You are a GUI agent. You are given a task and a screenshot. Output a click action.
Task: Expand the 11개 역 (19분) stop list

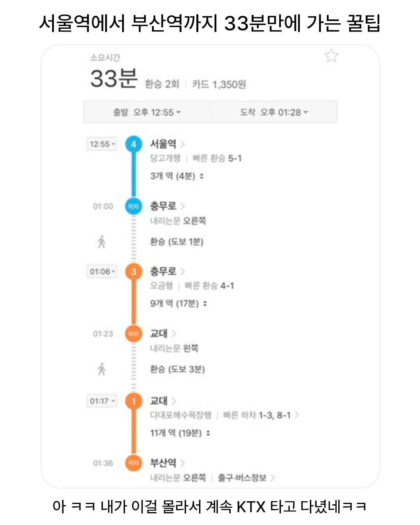point(180,433)
